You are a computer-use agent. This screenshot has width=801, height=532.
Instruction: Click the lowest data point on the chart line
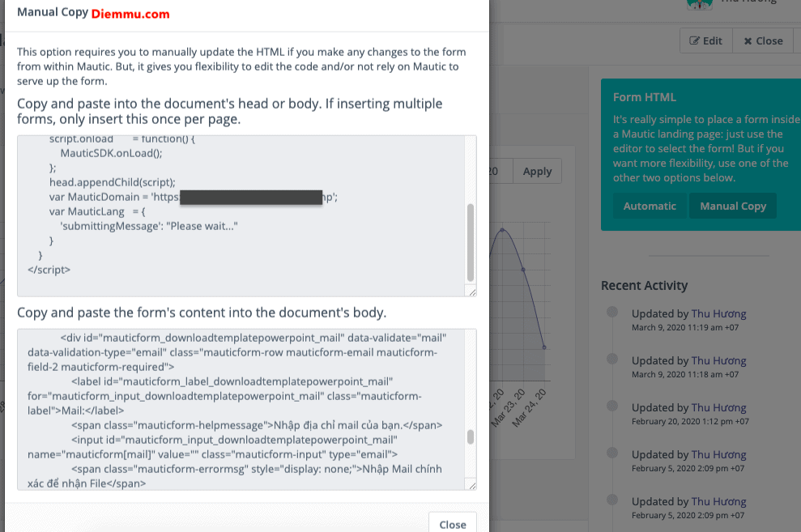pos(544,347)
